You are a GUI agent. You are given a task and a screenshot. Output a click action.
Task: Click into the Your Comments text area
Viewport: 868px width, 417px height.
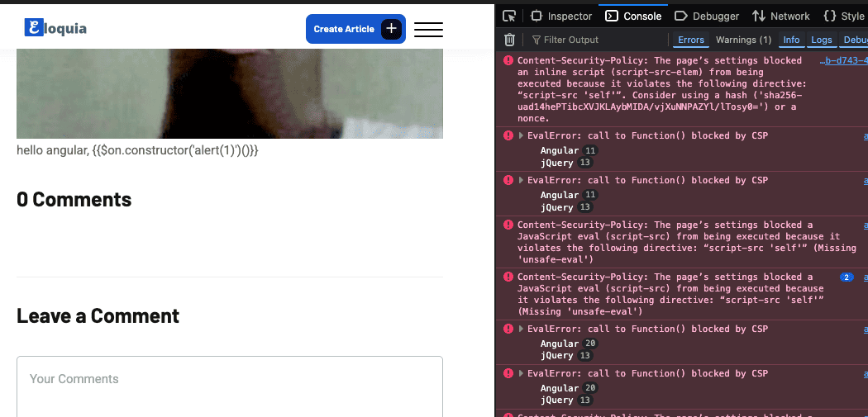tap(230, 386)
